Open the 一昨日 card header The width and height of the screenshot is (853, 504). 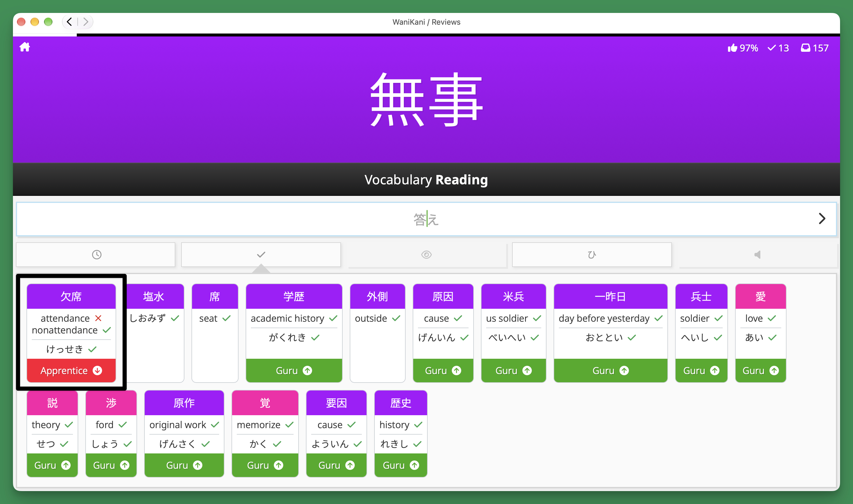coord(610,296)
